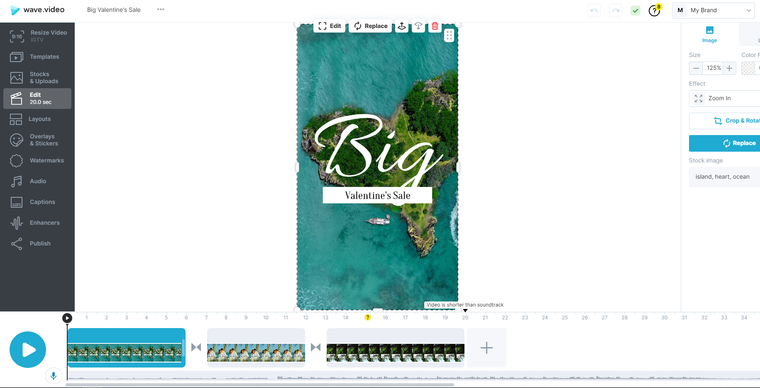760x388 pixels.
Task: Select the first island timeline clip
Action: 127,348
